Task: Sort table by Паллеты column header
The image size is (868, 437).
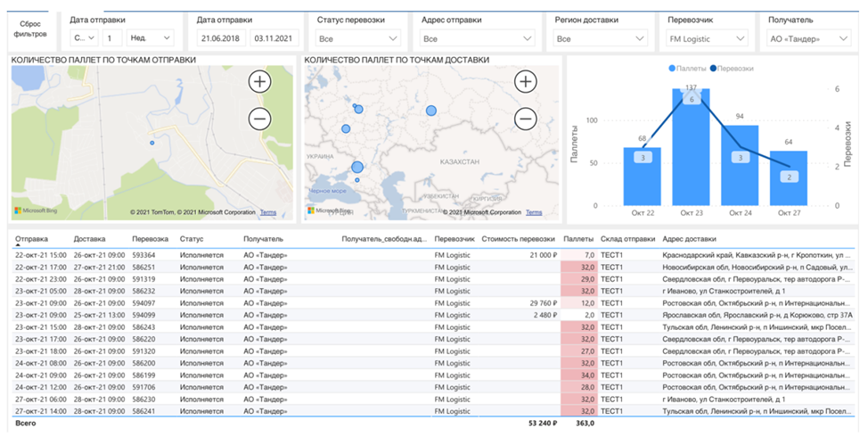Action: click(x=578, y=239)
